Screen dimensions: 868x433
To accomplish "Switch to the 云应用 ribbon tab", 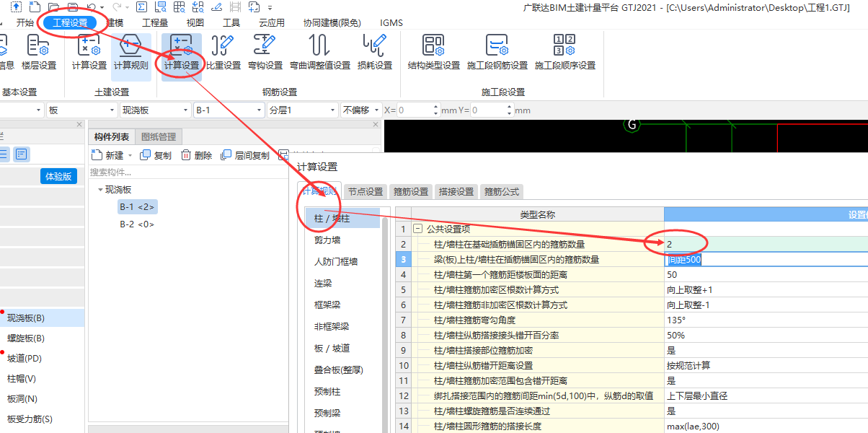I will point(272,22).
